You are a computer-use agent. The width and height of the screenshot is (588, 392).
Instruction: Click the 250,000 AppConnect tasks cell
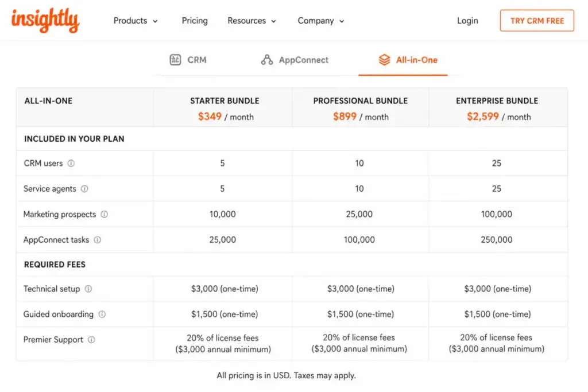pyautogui.click(x=497, y=239)
